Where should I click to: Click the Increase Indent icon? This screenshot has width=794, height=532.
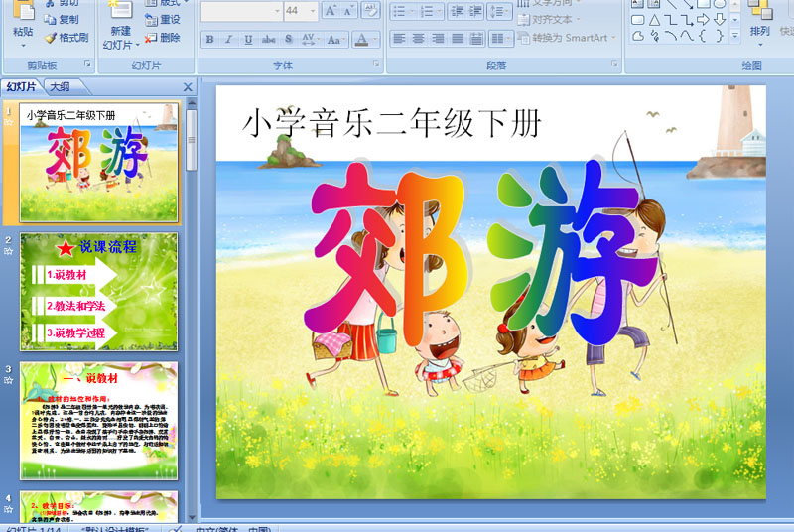[475, 11]
